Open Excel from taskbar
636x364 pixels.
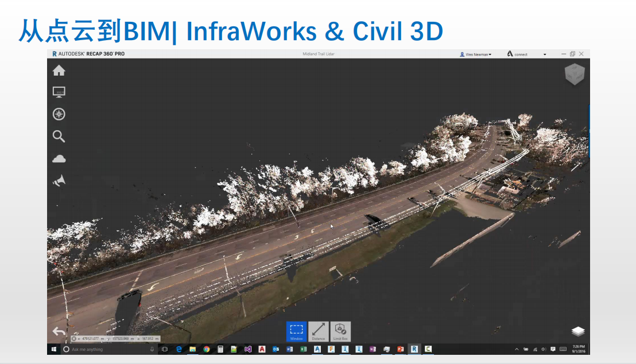coord(304,349)
